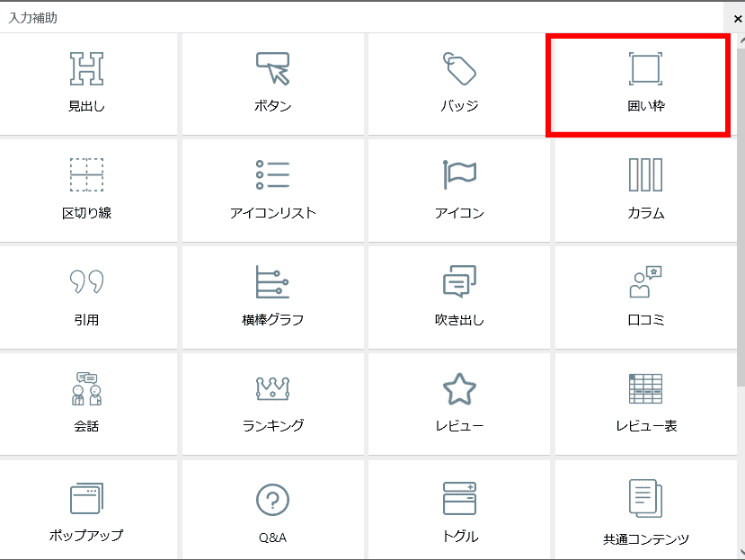Choose the ボタン button element icon
This screenshot has width=745, height=560.
272,69
